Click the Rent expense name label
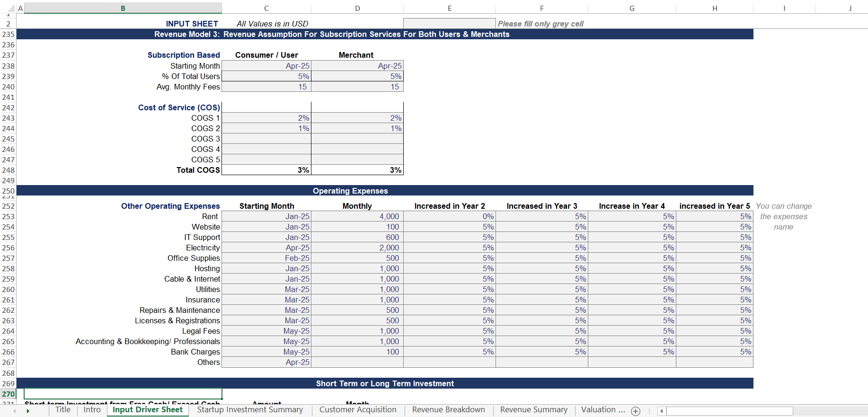 point(210,216)
